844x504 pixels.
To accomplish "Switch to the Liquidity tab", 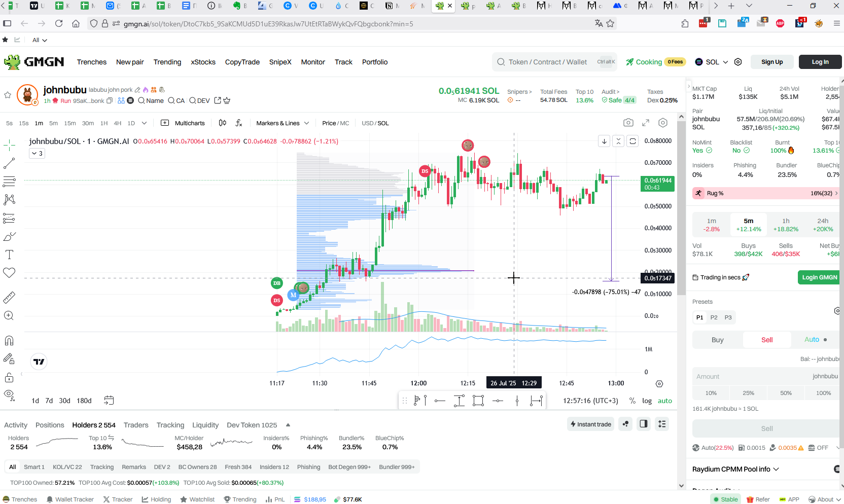I will (x=205, y=425).
